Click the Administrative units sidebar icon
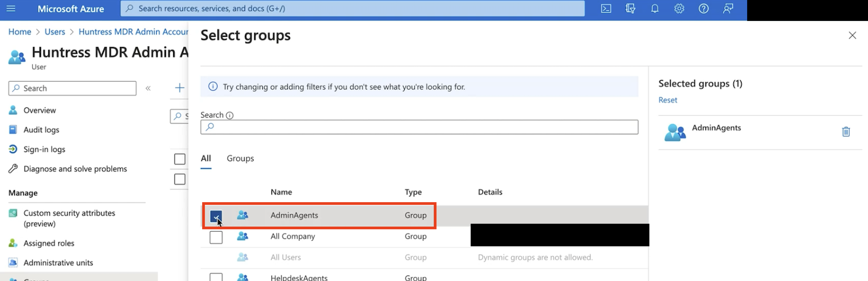868x281 pixels. [x=13, y=263]
